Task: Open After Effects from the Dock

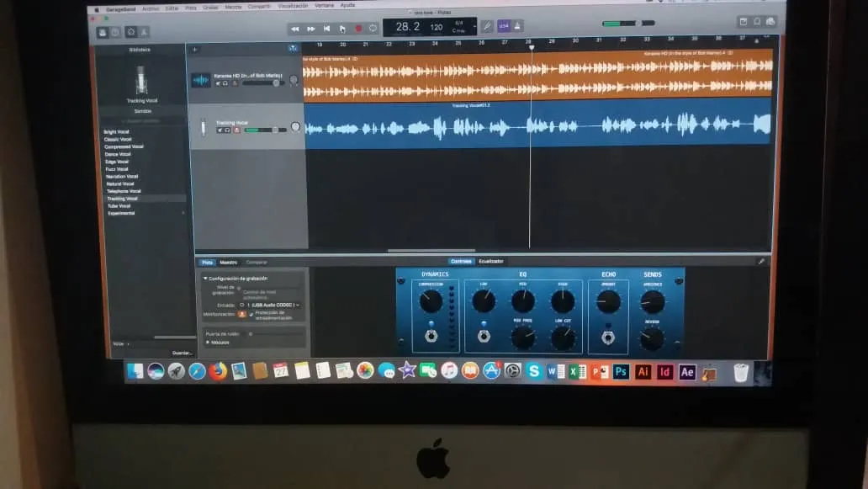Action: (687, 372)
